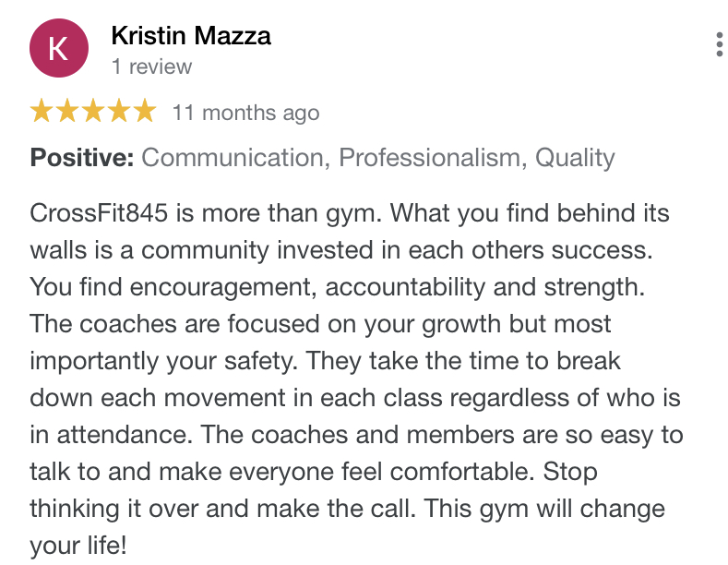Click the '11 months ago' timestamp
Viewport: 728px width, 565px height.
pos(246,113)
